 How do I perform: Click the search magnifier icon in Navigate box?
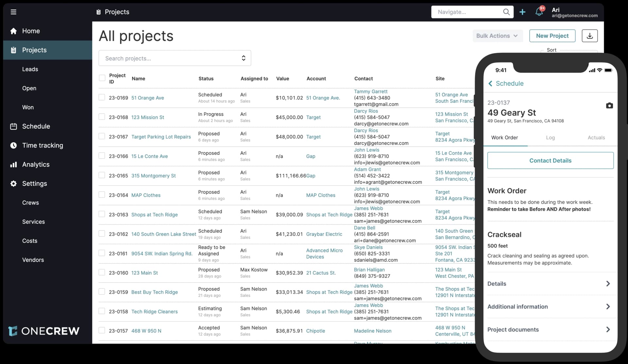pyautogui.click(x=506, y=12)
